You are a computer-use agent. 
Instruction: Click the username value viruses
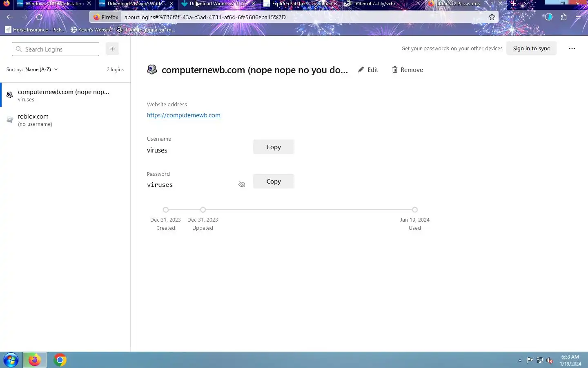point(157,150)
